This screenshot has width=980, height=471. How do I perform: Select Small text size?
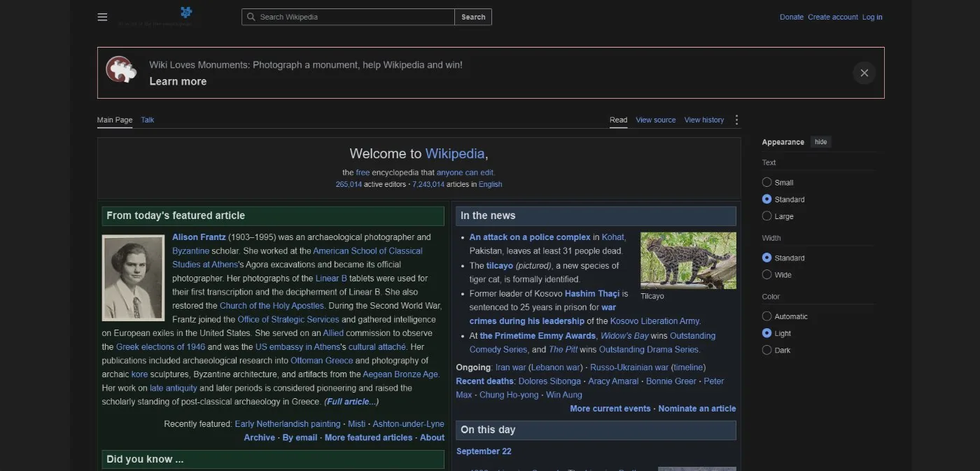click(766, 182)
